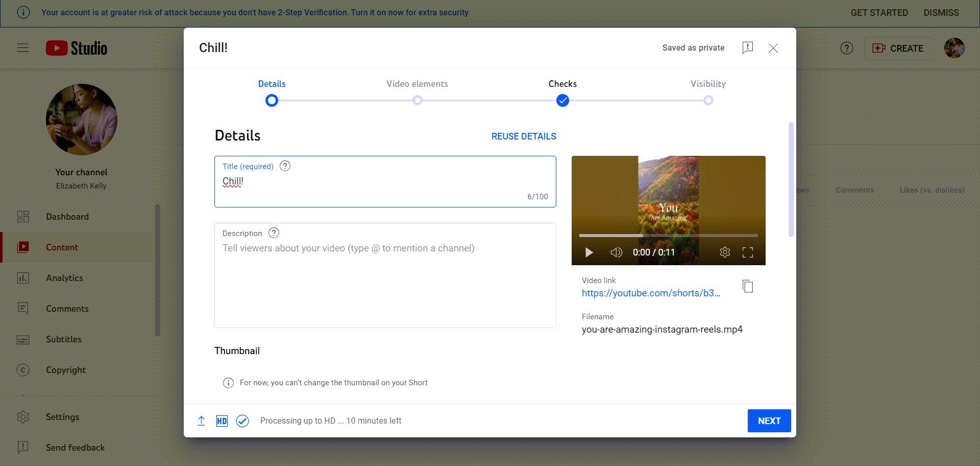Click the filename 'you-are-amazing-instagram-reels.mp4'
Viewport: 980px width, 466px height.
662,330
